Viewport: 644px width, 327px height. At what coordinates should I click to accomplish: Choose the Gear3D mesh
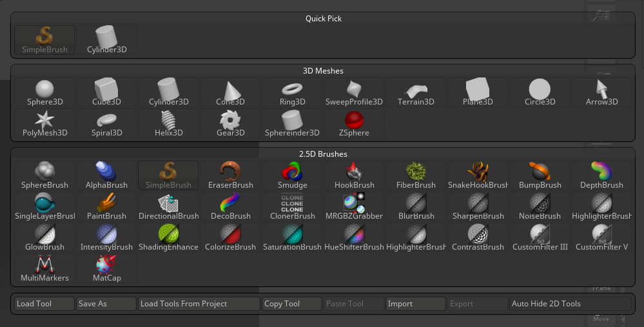click(x=230, y=124)
